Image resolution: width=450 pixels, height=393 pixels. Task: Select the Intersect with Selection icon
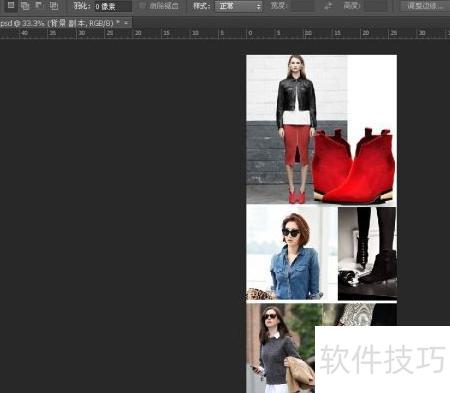click(53, 5)
